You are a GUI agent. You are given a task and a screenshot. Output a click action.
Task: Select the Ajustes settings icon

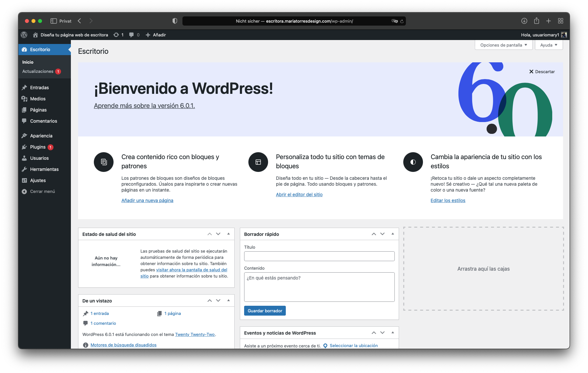[x=25, y=180]
